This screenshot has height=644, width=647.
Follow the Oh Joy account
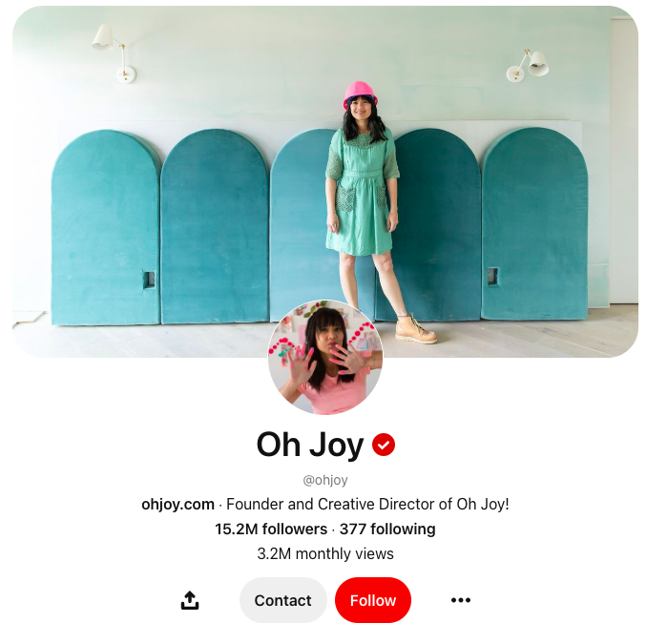tap(373, 600)
